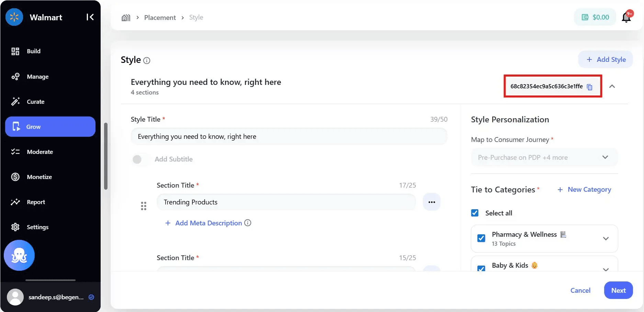644x312 pixels.
Task: Click the user avatar in the sidebar
Action: pos(15,297)
